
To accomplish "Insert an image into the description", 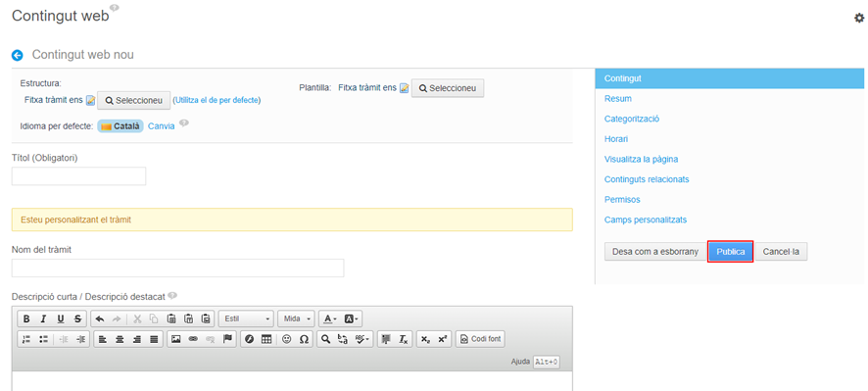I will coord(176,339).
